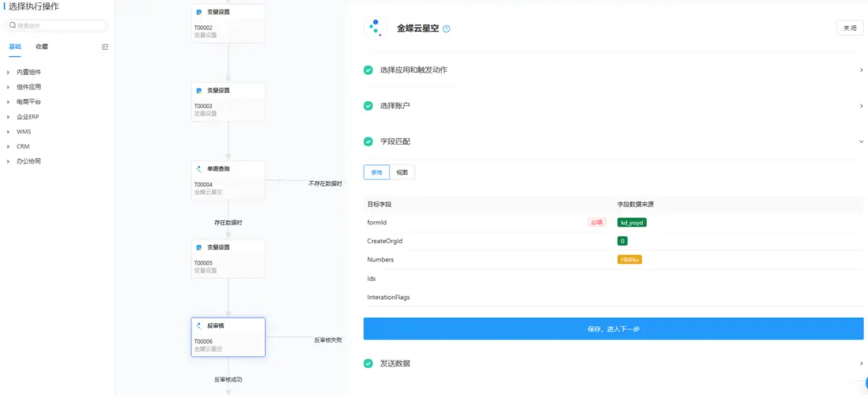
Task: Expand the 组件应用 tree arrow
Action: click(x=9, y=87)
